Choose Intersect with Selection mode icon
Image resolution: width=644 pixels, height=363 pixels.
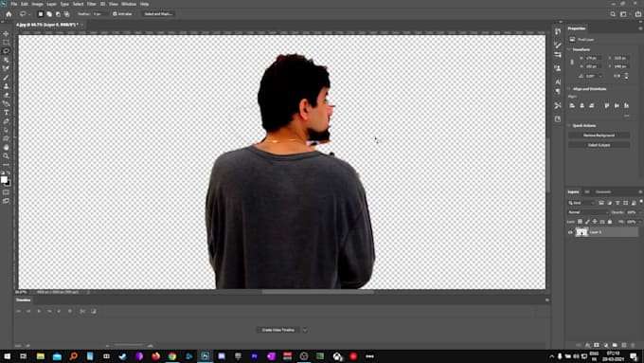tap(66, 14)
